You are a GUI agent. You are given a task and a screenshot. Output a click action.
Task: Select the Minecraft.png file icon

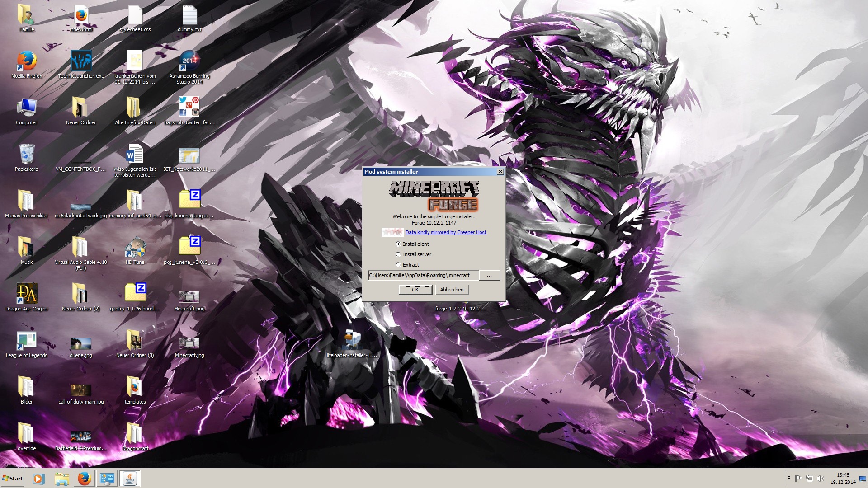[x=189, y=296]
